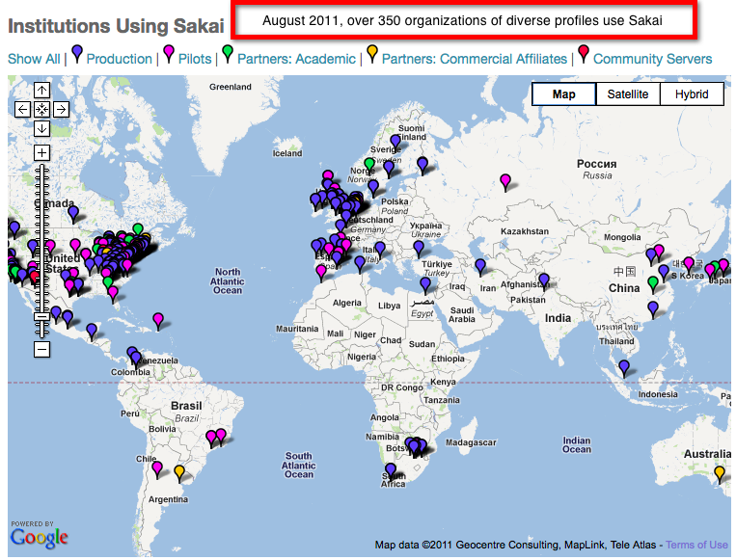Image resolution: width=736 pixels, height=560 pixels.
Task: Pan the map left with arrow button
Action: pyautogui.click(x=22, y=109)
